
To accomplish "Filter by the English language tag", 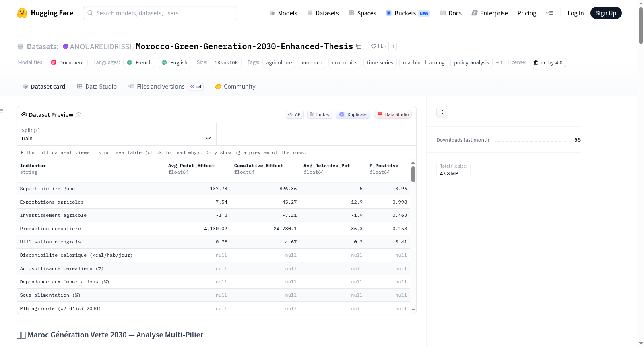I will [174, 62].
